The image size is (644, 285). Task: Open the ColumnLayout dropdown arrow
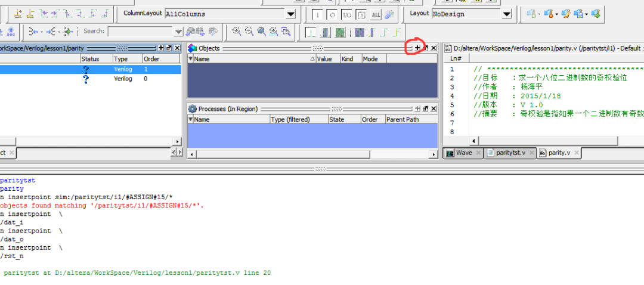(x=291, y=14)
